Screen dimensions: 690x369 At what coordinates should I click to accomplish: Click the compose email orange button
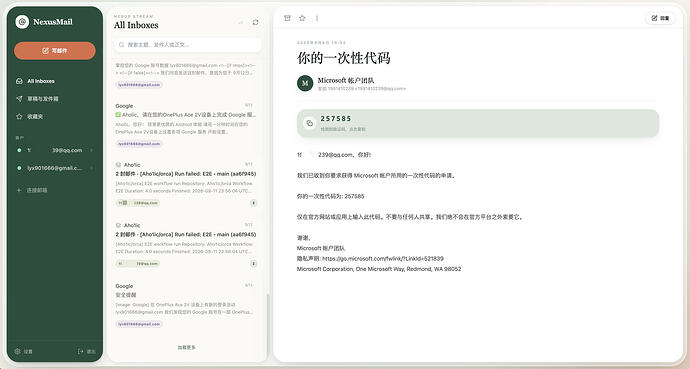(55, 51)
